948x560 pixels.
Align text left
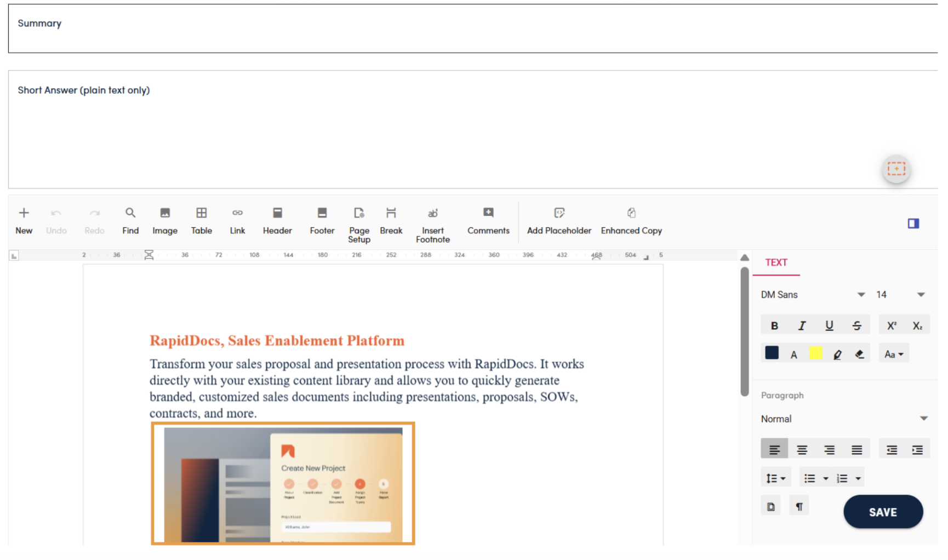pos(774,449)
